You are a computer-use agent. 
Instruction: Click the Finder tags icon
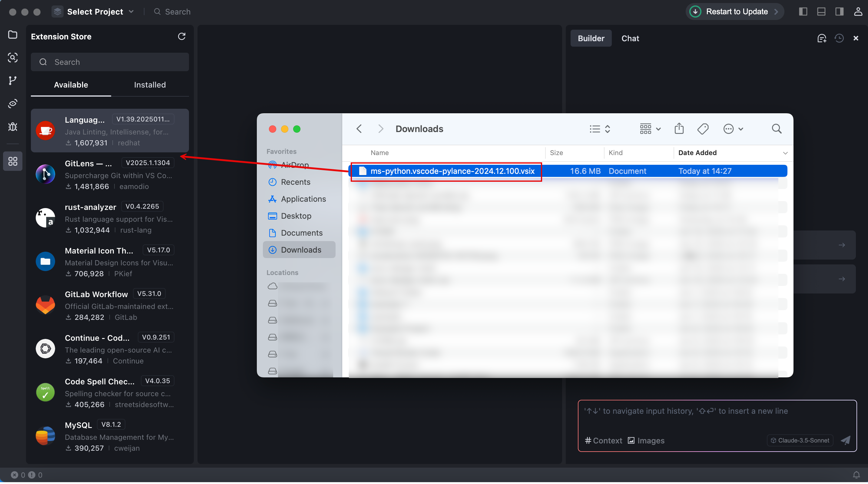(x=703, y=129)
